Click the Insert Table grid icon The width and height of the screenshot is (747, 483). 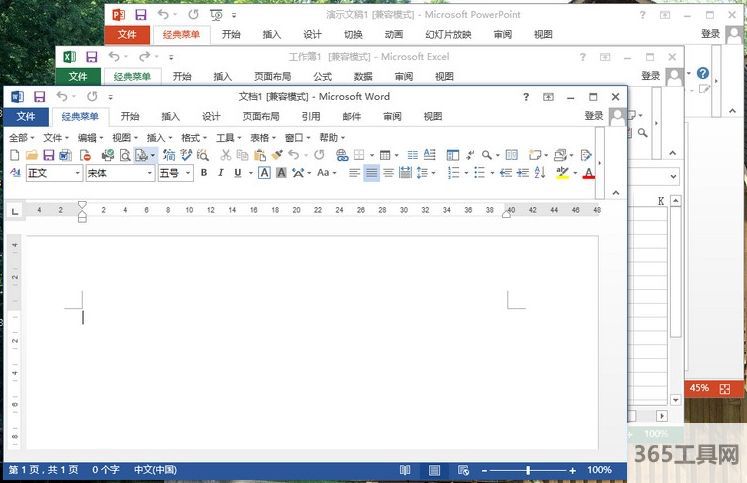(x=385, y=155)
